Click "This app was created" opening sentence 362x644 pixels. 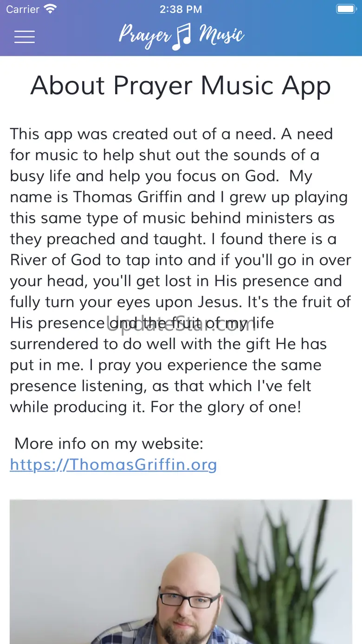point(89,134)
